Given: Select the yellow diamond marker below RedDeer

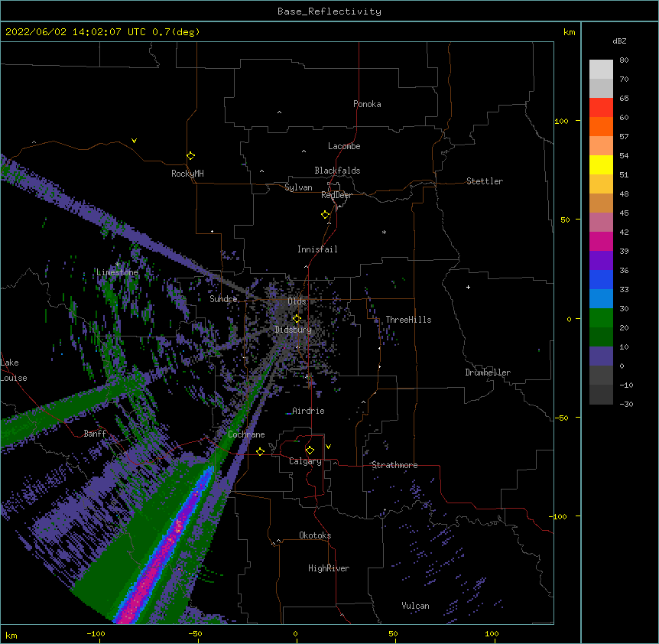Looking at the screenshot, I should coord(326,215).
